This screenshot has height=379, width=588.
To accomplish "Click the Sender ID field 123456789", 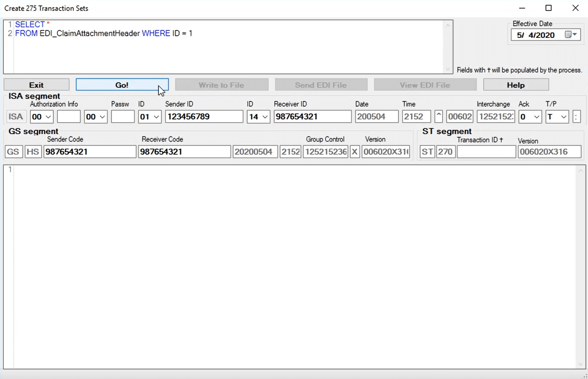I will coord(204,117).
